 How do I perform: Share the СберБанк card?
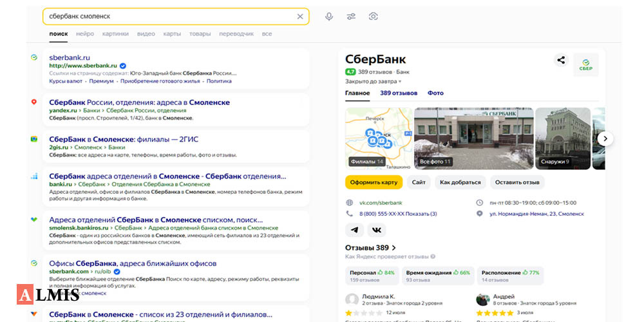tap(561, 60)
